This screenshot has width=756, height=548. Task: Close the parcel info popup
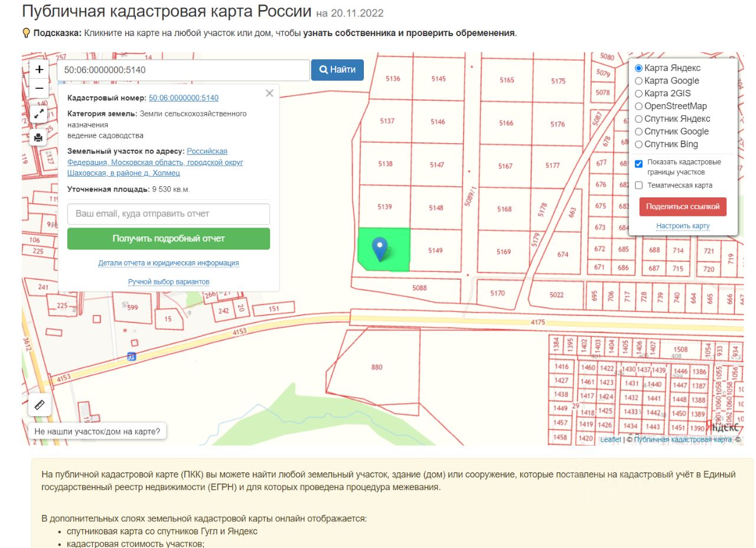coord(269,93)
